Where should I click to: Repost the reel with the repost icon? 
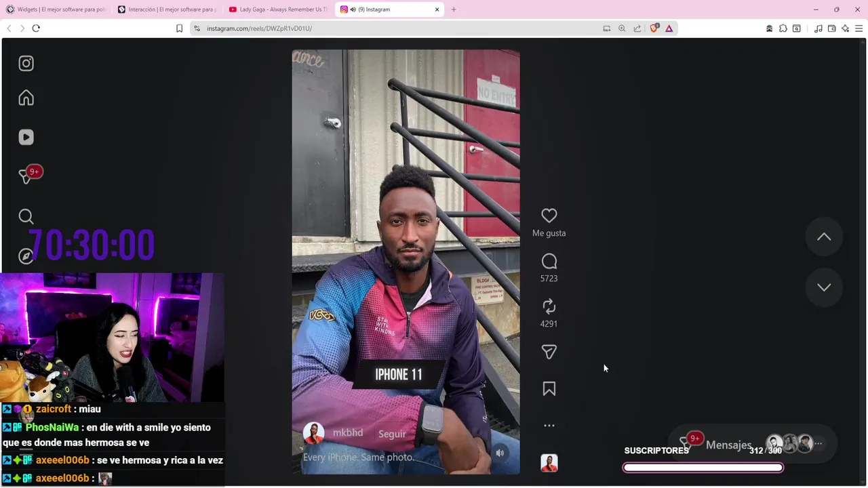tap(549, 306)
